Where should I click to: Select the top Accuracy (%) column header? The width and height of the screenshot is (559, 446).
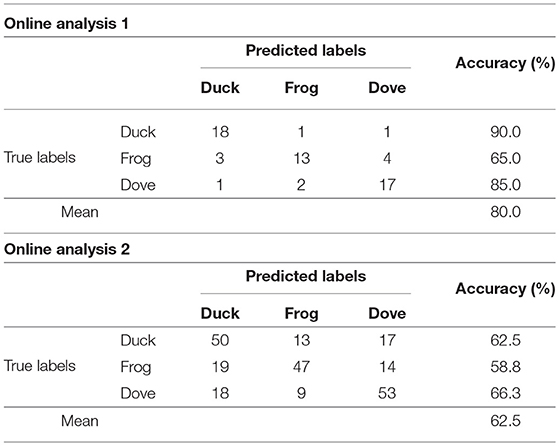tap(505, 63)
